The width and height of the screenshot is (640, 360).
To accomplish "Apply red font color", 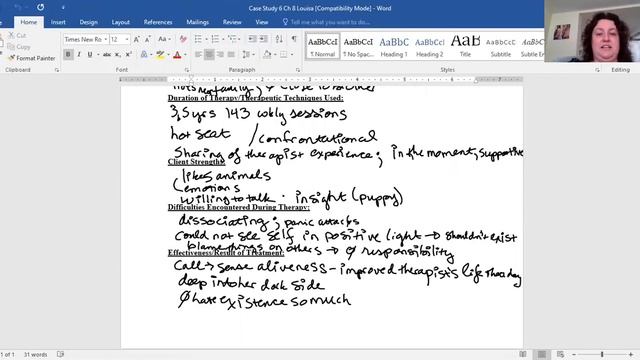I will [x=177, y=54].
